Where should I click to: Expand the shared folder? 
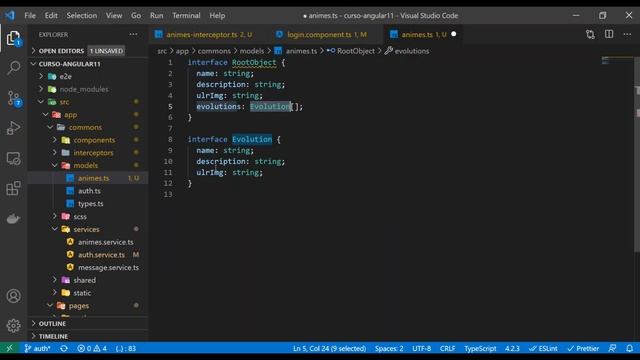(88, 280)
